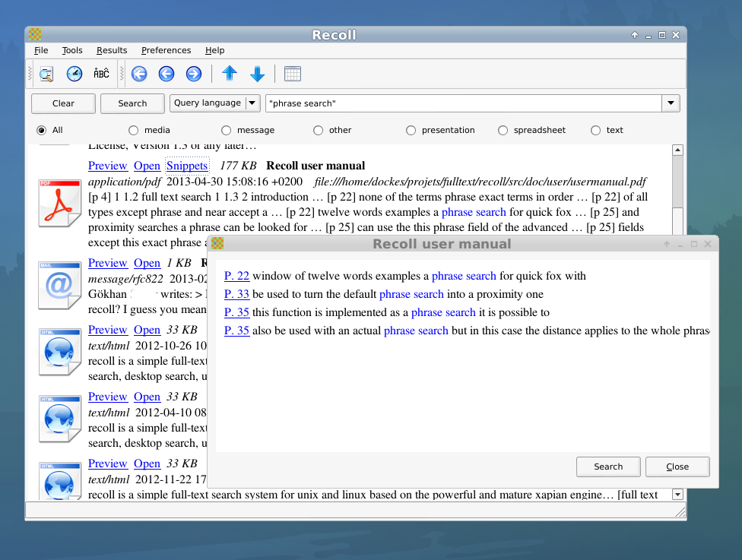742x560 pixels.
Task: Go to first results page icon
Action: (x=139, y=74)
